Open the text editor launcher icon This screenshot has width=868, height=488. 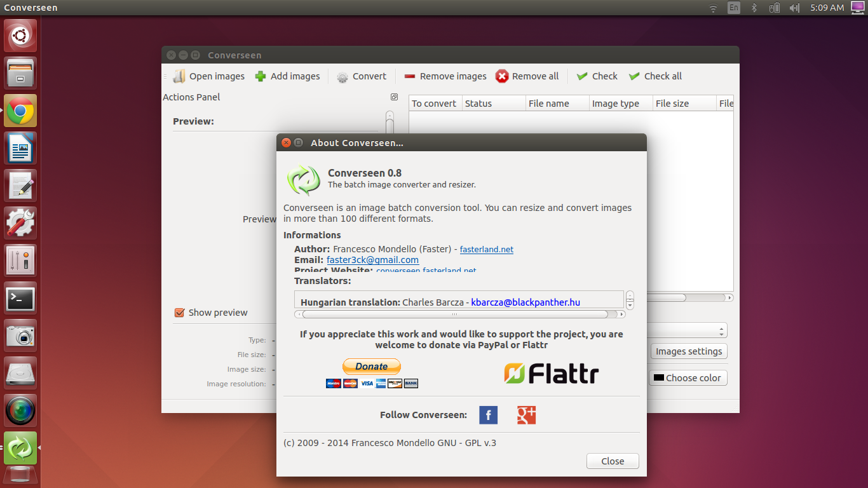click(x=20, y=186)
